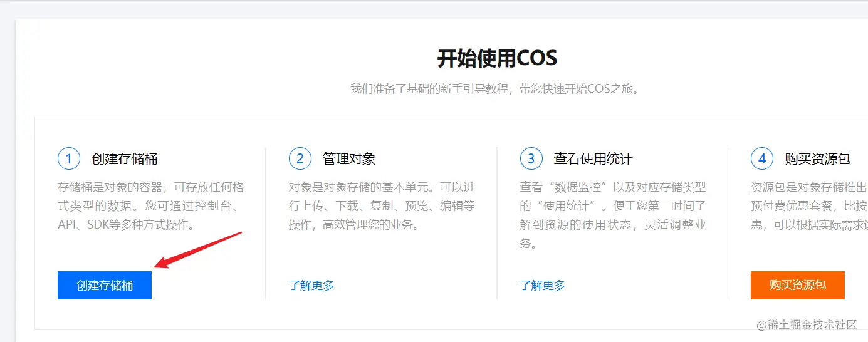Image resolution: width=868 pixels, height=342 pixels.
Task: Select the step 1 circle icon
Action: tap(69, 158)
